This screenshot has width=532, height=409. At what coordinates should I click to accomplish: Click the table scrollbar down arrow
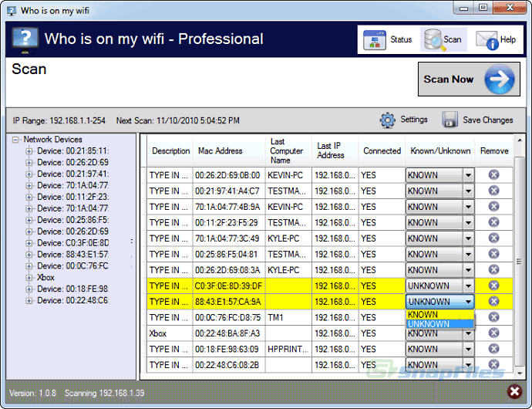click(x=520, y=374)
